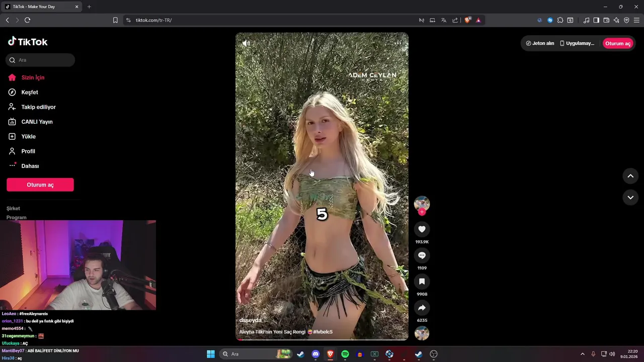Open the creator avatar beside the video
The height and width of the screenshot is (362, 644).
pyautogui.click(x=422, y=203)
